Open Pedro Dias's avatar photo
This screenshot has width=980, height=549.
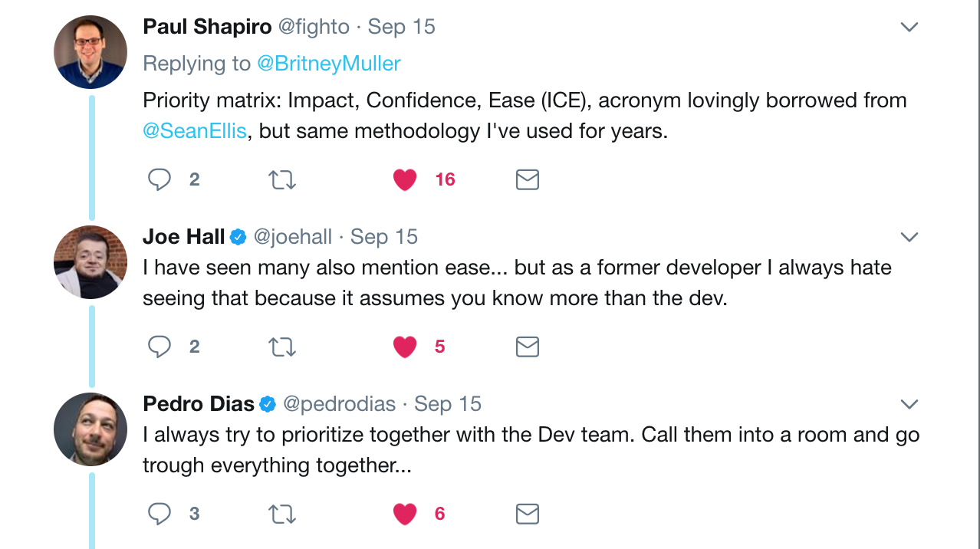click(x=90, y=429)
